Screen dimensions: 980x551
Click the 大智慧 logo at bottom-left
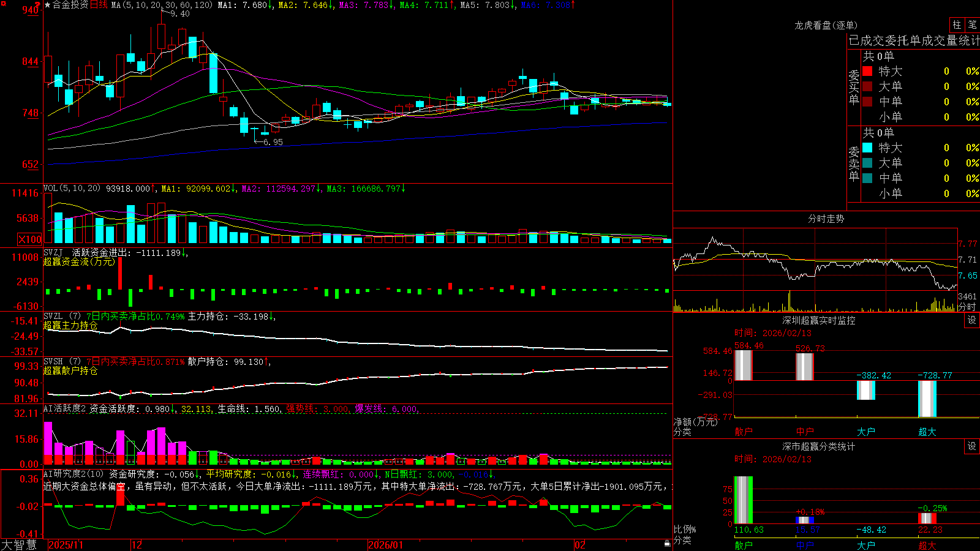coord(19,545)
